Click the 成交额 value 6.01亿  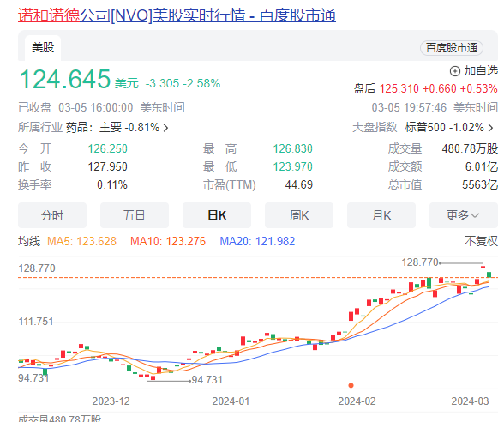(x=481, y=166)
